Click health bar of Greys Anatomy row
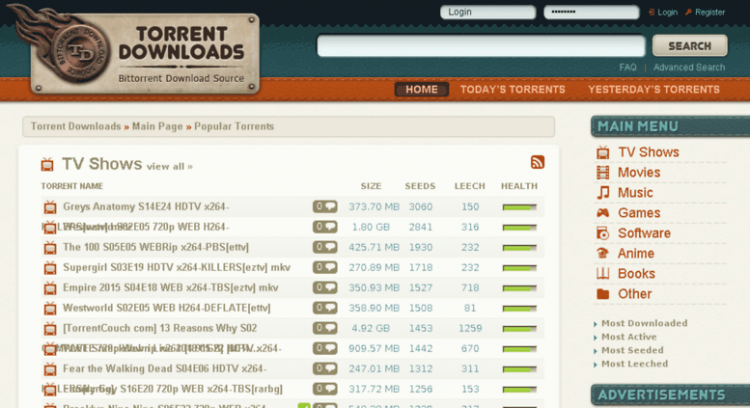 point(519,207)
